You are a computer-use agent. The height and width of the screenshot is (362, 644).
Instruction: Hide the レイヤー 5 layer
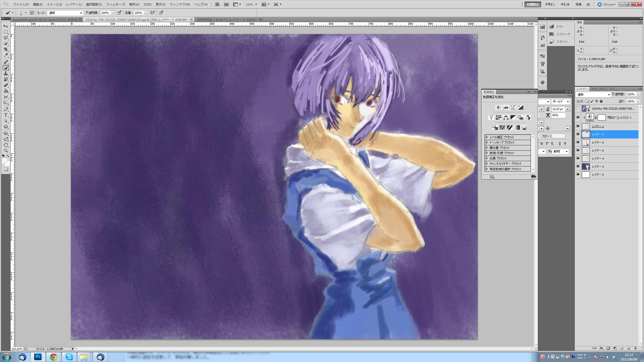[578, 142]
